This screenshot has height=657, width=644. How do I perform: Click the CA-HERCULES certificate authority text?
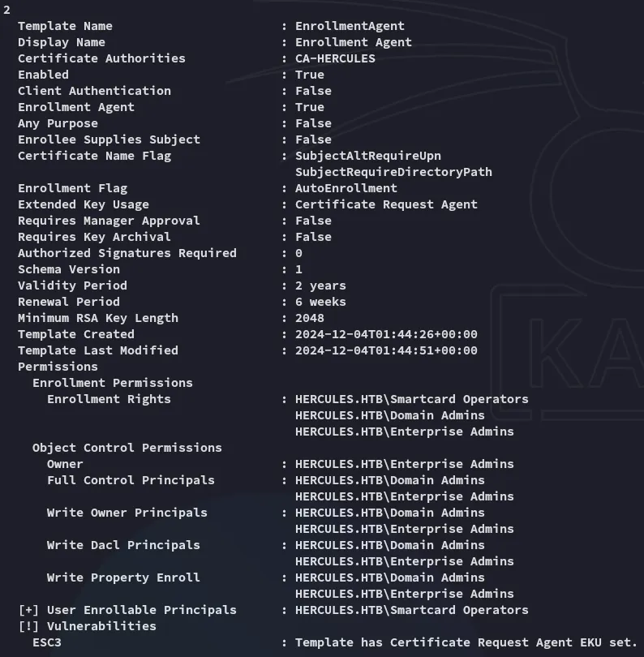[x=335, y=58]
